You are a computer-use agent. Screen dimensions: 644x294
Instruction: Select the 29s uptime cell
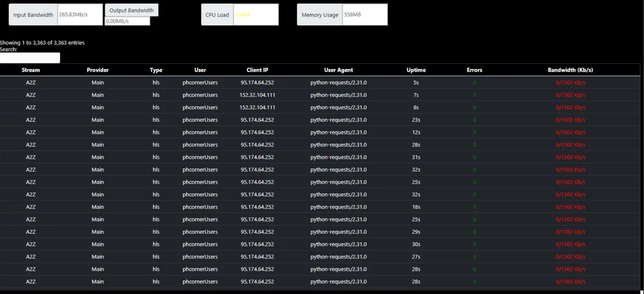click(x=416, y=232)
